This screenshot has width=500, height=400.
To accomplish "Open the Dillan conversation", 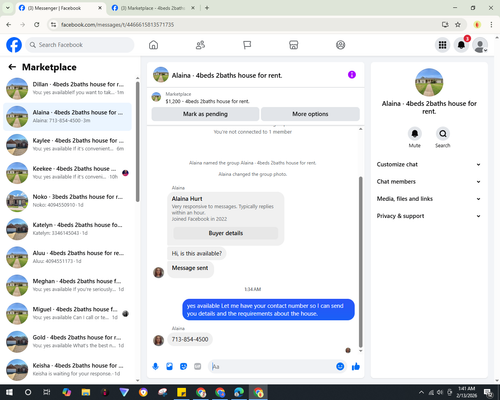I will click(67, 89).
